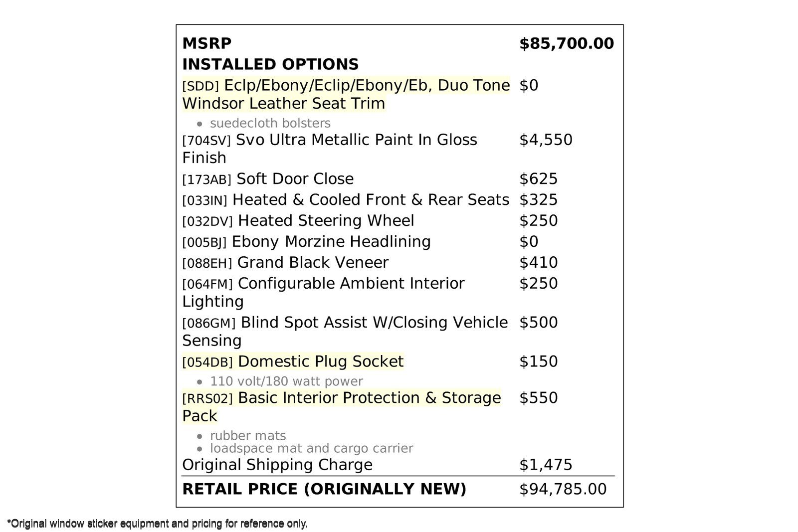The width and height of the screenshot is (798, 532).
Task: Click the Svo Ultra Metallic Paint option
Action: [329, 141]
